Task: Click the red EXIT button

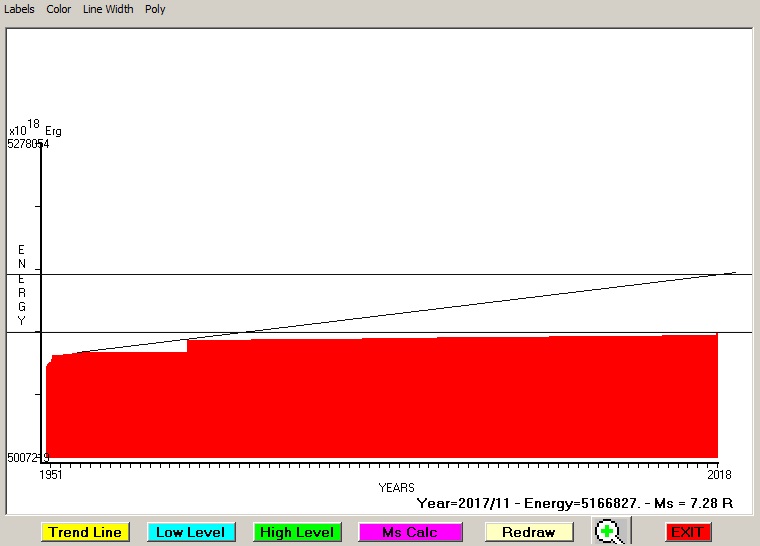Action: [x=686, y=532]
